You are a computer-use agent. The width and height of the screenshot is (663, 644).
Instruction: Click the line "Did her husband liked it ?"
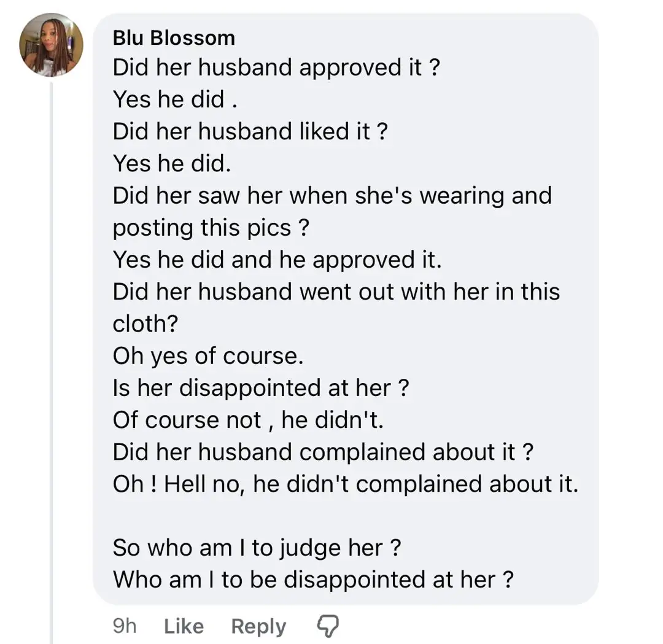[250, 131]
